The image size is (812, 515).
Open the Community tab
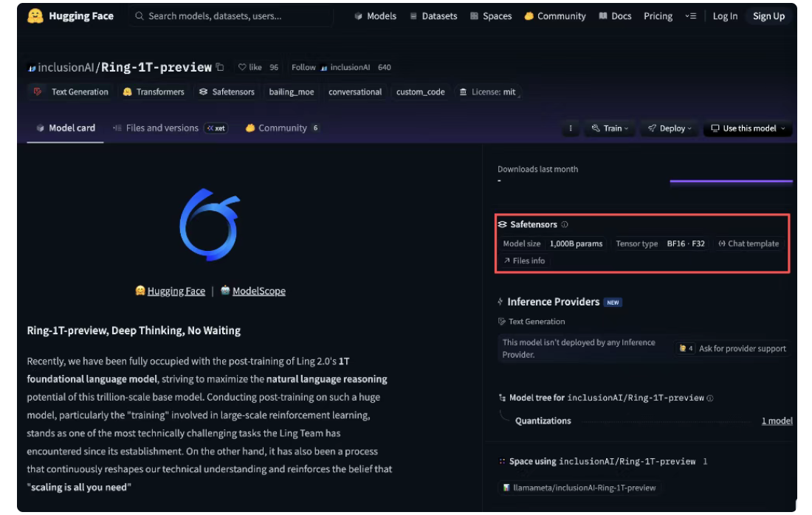point(282,128)
